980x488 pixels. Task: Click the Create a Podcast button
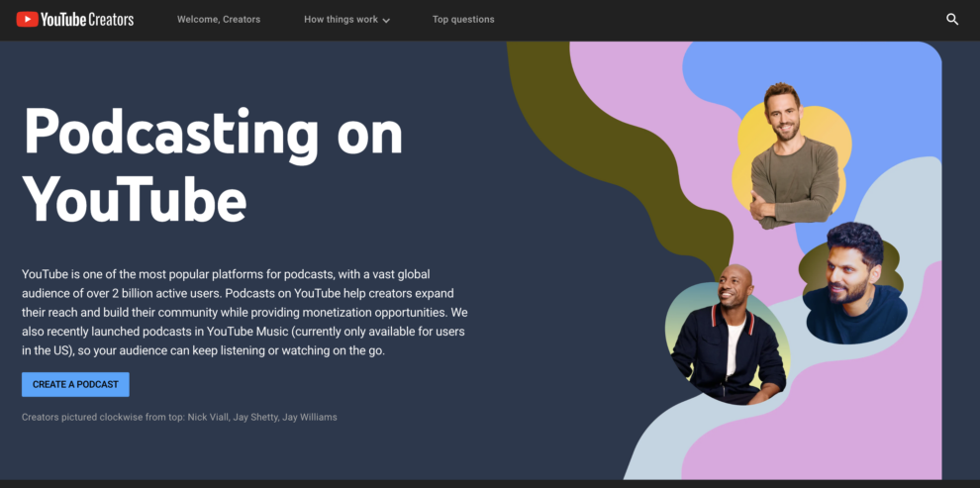pos(75,384)
